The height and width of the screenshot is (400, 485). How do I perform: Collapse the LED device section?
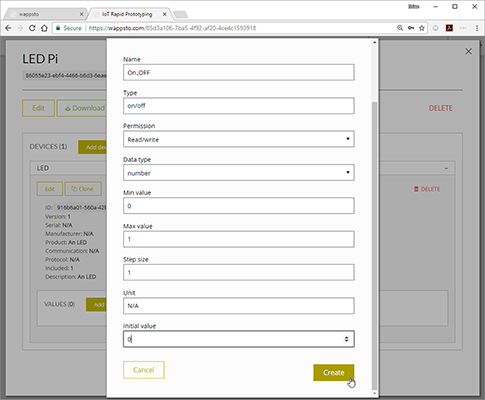click(x=446, y=168)
